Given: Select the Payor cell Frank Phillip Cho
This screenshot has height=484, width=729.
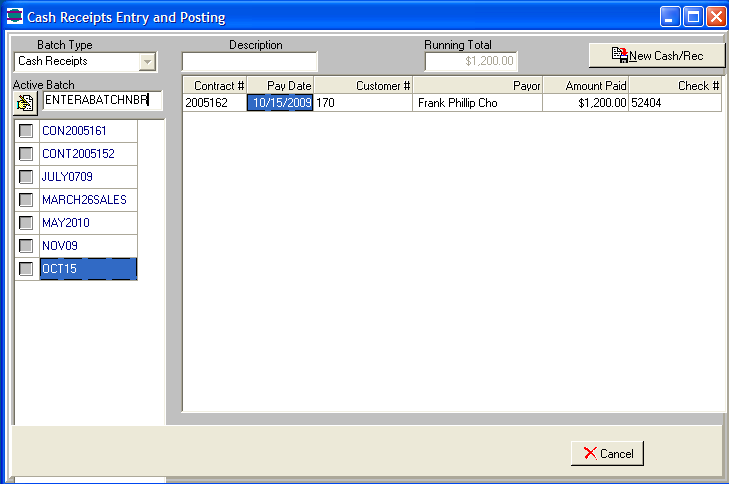Looking at the screenshot, I should pyautogui.click(x=477, y=103).
